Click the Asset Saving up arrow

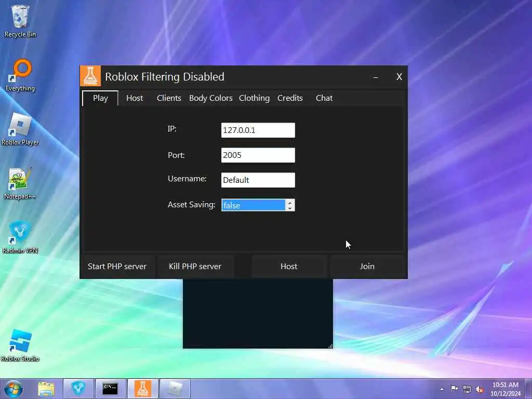pyautogui.click(x=290, y=202)
